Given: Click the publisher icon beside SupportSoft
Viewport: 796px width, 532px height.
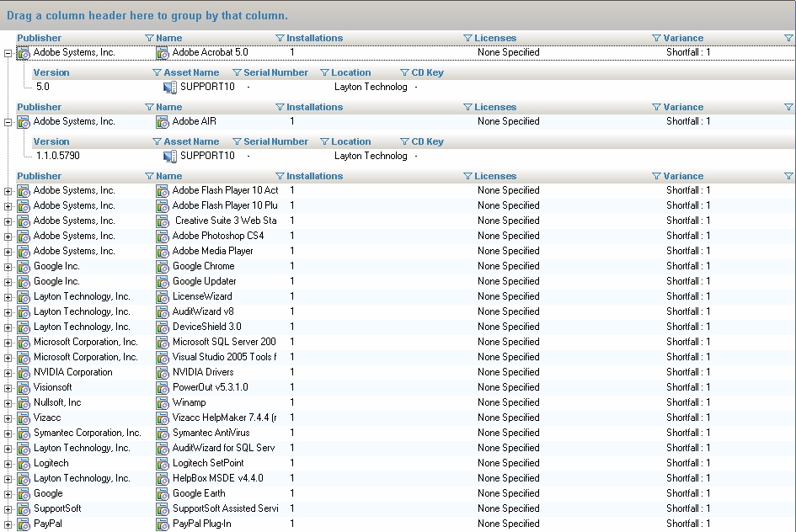Looking at the screenshot, I should pos(24,509).
